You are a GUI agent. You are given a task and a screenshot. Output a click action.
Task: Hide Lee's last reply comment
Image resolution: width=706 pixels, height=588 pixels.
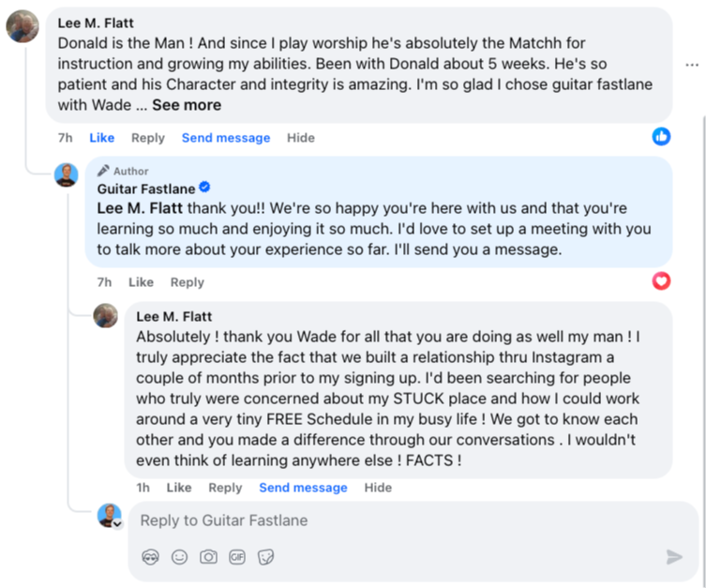[378, 488]
